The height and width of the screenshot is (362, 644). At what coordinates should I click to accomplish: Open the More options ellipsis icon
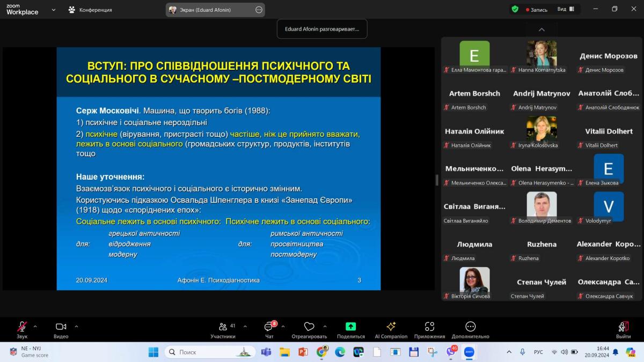click(x=470, y=327)
